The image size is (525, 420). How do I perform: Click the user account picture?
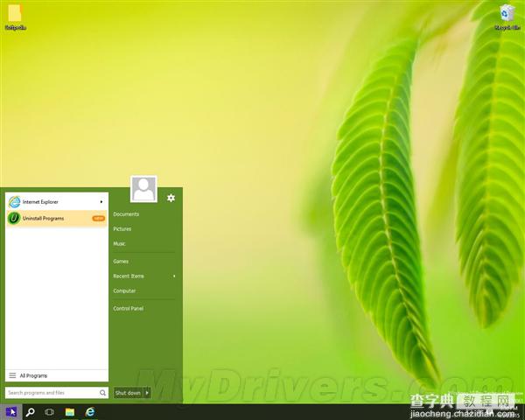click(x=143, y=189)
